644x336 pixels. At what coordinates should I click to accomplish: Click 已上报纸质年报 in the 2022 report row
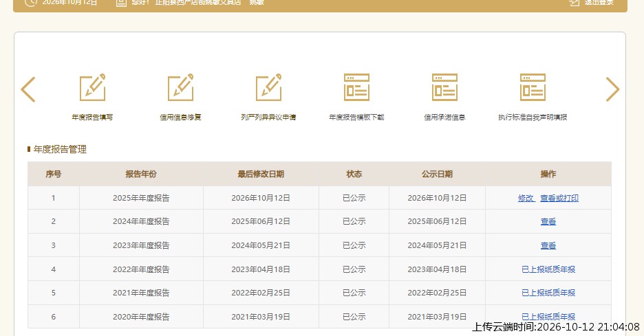point(548,269)
